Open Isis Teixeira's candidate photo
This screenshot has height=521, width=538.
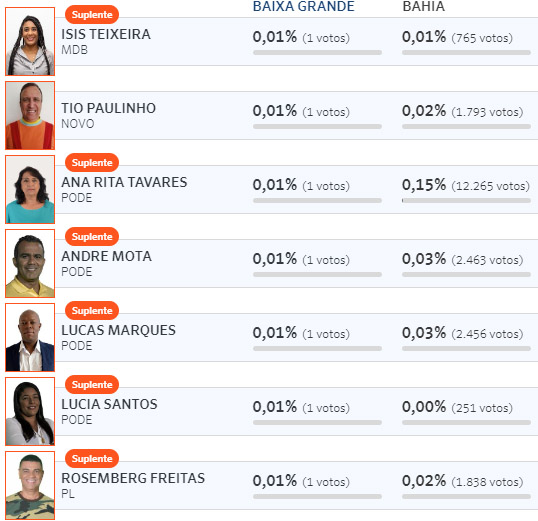[x=30, y=42]
